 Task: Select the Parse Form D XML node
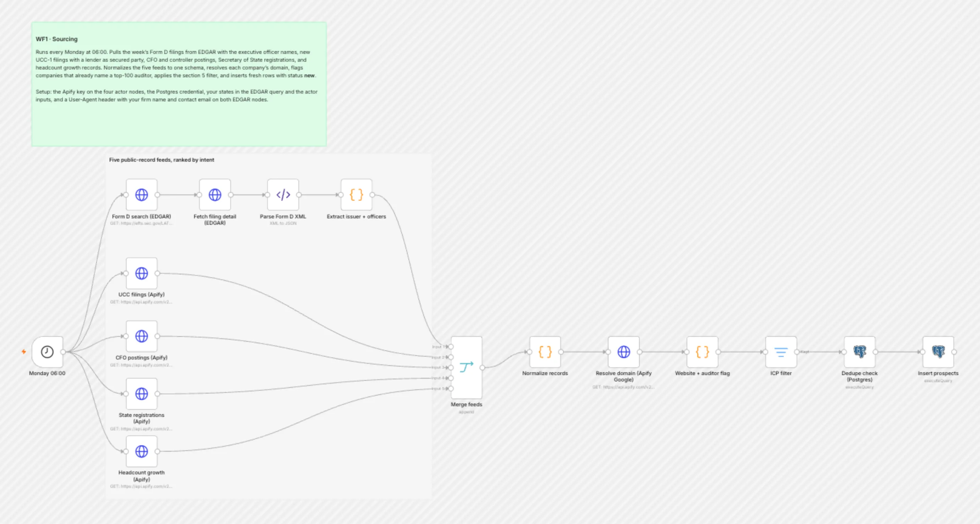pyautogui.click(x=283, y=195)
